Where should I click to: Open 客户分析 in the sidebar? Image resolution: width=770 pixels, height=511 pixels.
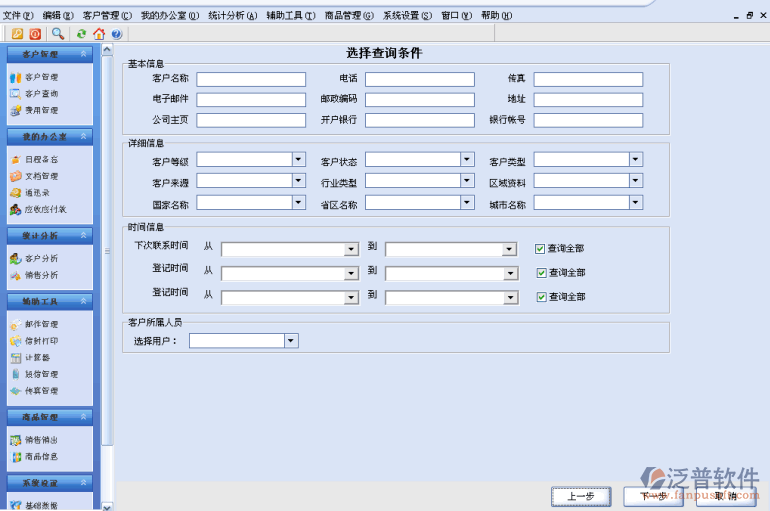pyautogui.click(x=34, y=258)
